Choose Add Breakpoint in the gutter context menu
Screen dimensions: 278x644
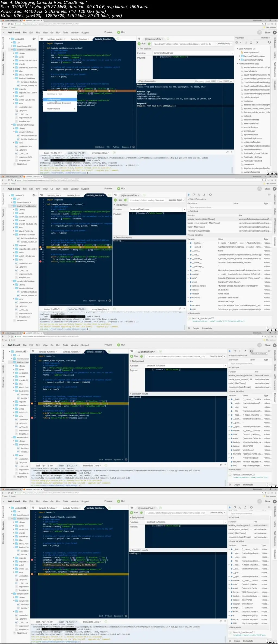click(60, 99)
